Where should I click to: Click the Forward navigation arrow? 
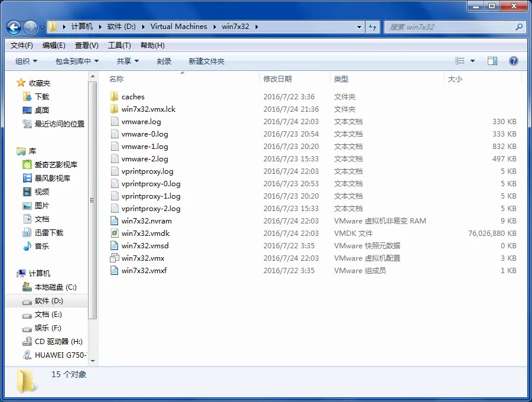(x=30, y=28)
